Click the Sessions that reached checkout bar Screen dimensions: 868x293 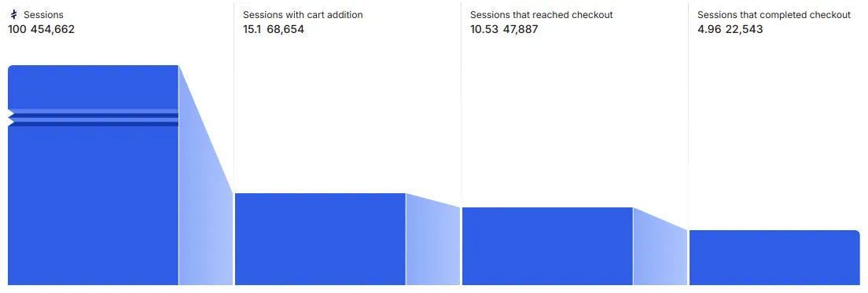(547, 246)
